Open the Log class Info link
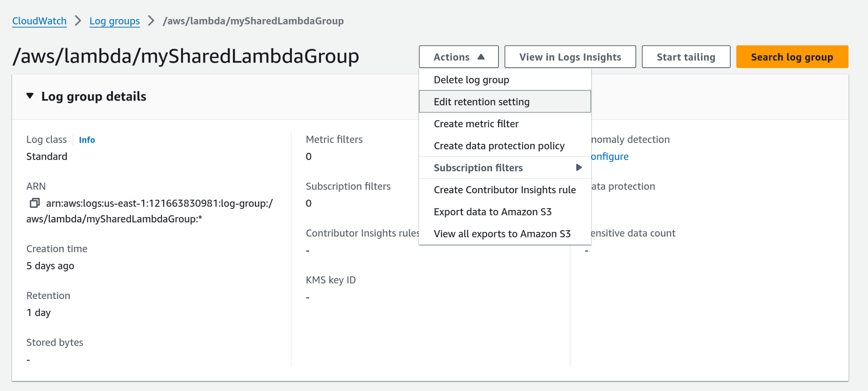The width and height of the screenshot is (868, 391). point(87,140)
